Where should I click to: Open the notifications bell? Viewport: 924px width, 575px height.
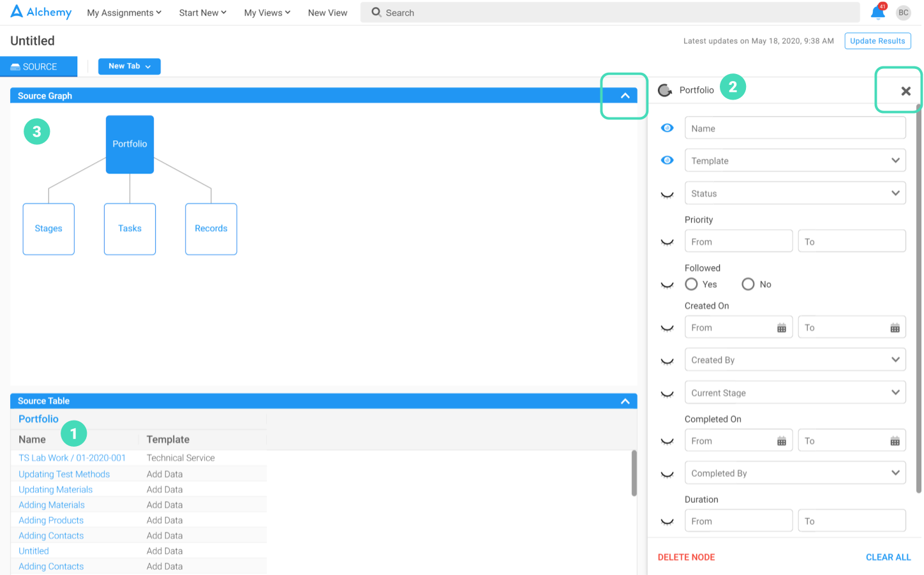878,12
